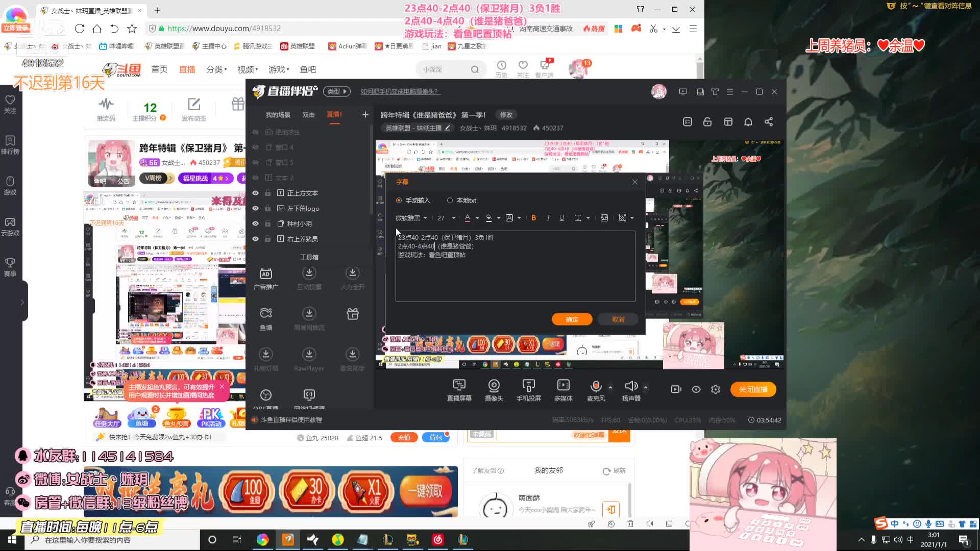Select the 直播1 scene tab
Viewport: 980px width, 551px height.
coord(334,115)
